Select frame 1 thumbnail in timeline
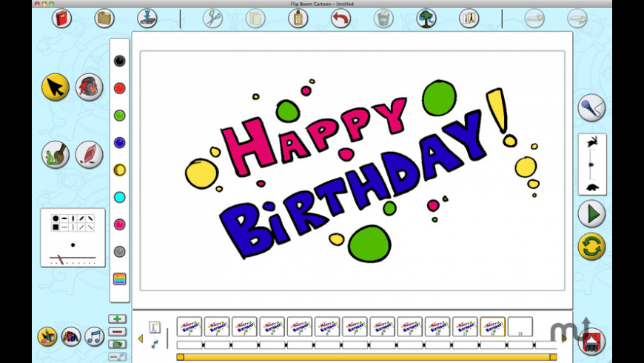Viewport: 644px width, 363px height. point(189,327)
